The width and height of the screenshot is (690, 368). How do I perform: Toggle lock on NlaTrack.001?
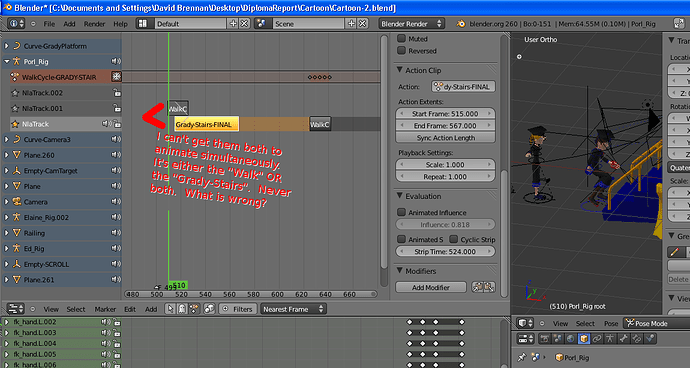pos(117,108)
